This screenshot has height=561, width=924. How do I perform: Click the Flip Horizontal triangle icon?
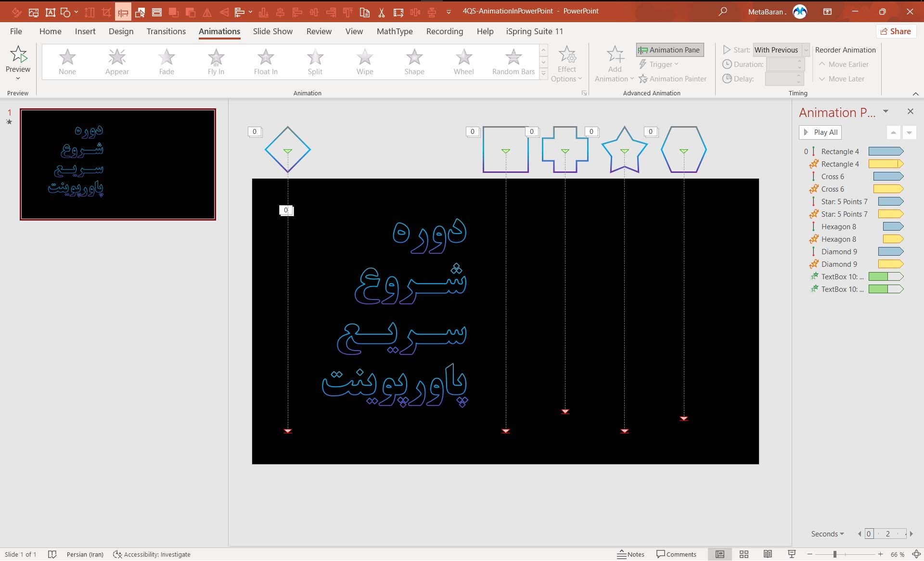click(207, 12)
